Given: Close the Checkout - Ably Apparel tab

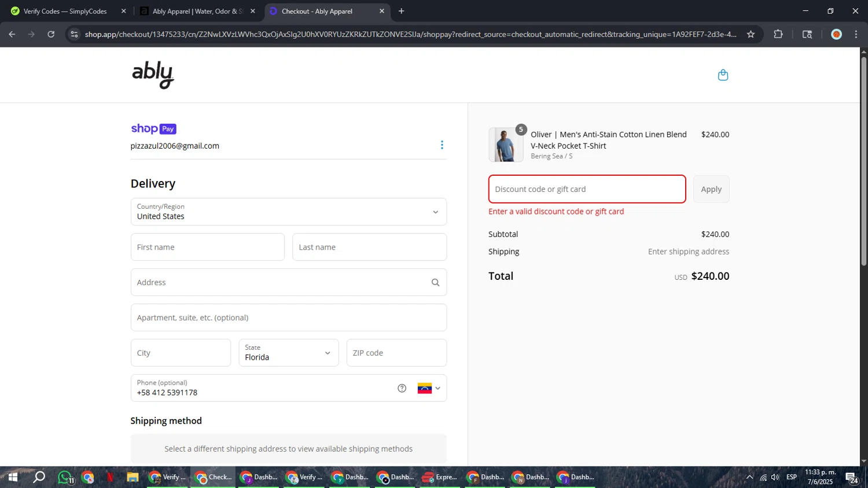Looking at the screenshot, I should click(382, 11).
